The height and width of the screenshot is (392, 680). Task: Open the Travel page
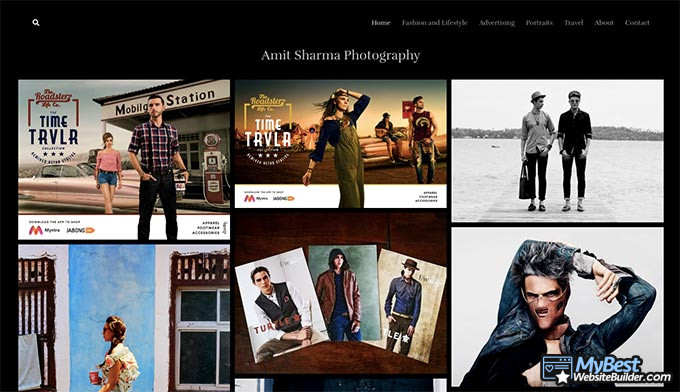[x=573, y=23]
